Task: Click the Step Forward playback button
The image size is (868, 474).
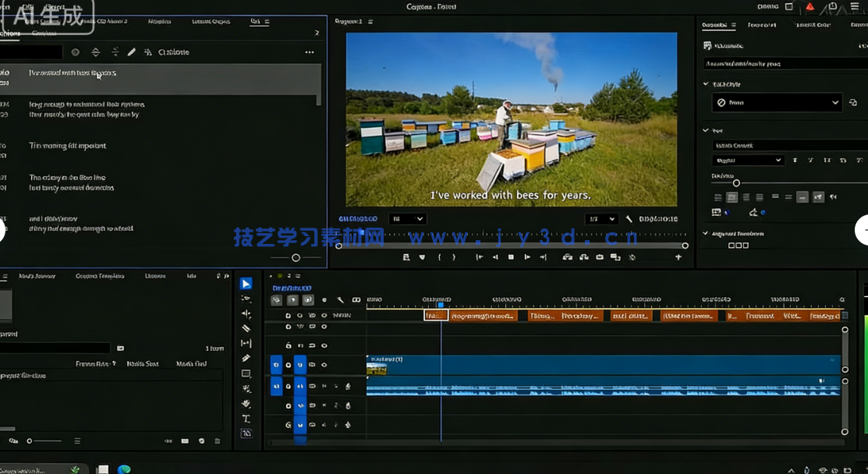Action: (529, 256)
